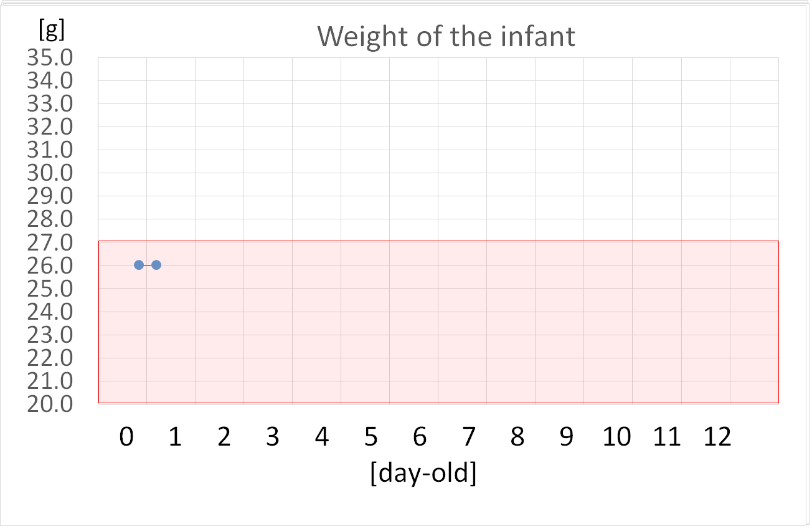
Task: Select the 20.0 y-axis label
Action: tap(50, 404)
